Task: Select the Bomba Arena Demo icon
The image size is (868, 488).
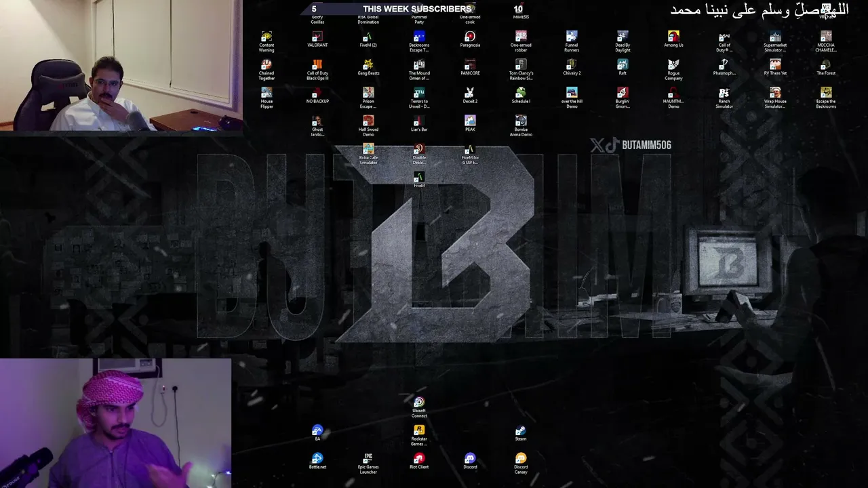Action: 521,126
